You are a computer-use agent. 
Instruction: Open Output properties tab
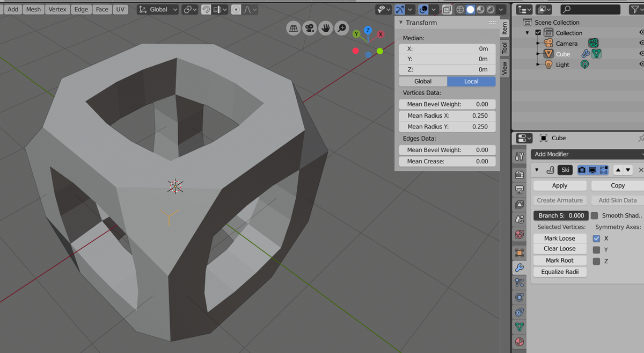[519, 190]
